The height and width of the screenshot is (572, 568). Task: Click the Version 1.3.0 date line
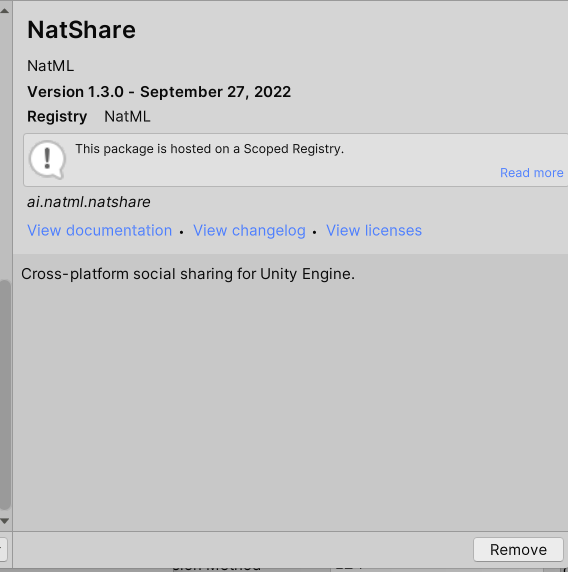[159, 92]
